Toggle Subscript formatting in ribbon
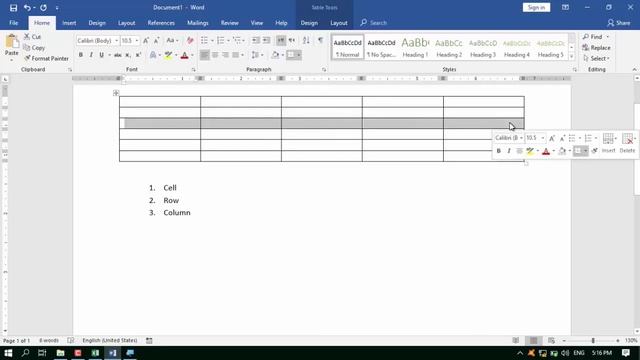640x360 pixels. pos(128,55)
